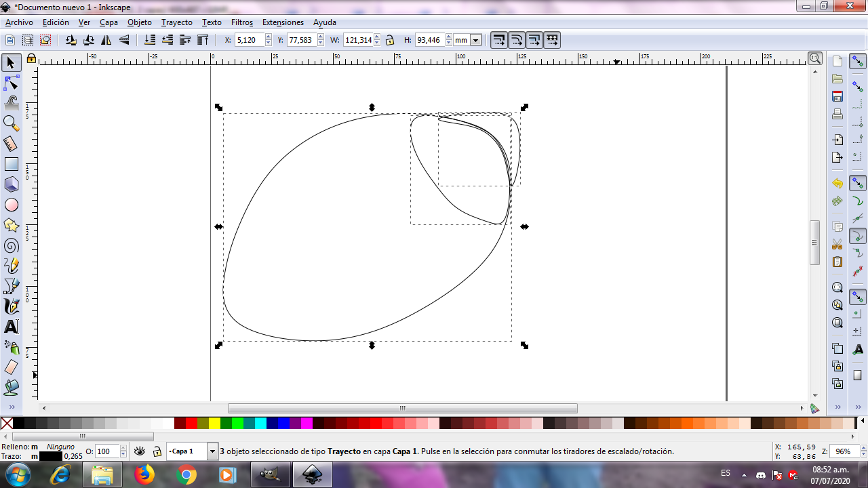
Task: Expand toolbox overflow chevron
Action: (x=11, y=407)
